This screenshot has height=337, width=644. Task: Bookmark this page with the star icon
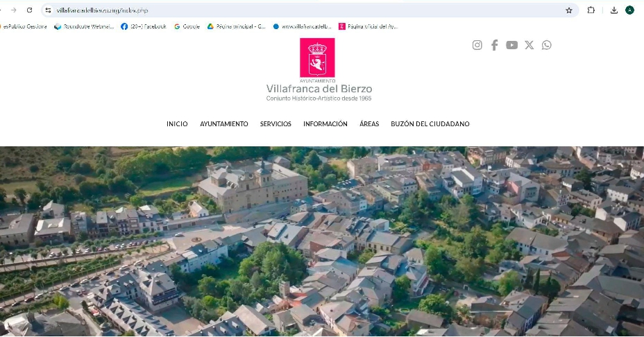click(x=569, y=10)
